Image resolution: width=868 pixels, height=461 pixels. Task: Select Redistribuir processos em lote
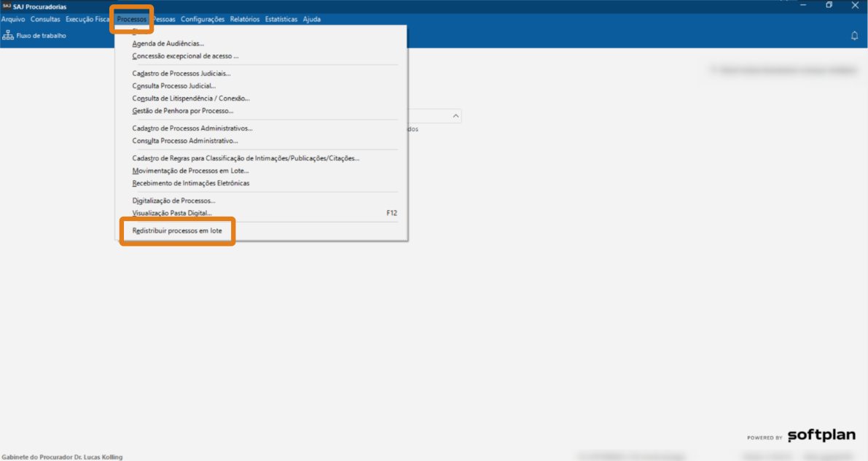click(x=177, y=231)
